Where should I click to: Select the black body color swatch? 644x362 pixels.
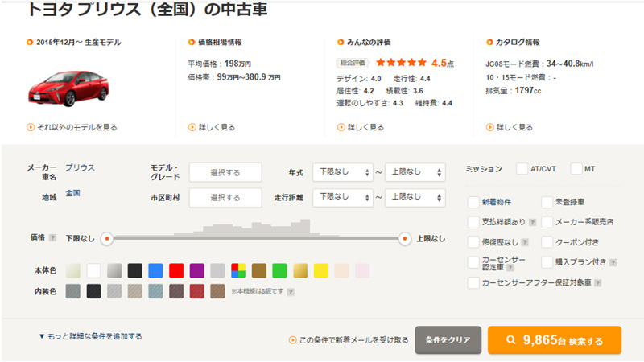[134, 270]
